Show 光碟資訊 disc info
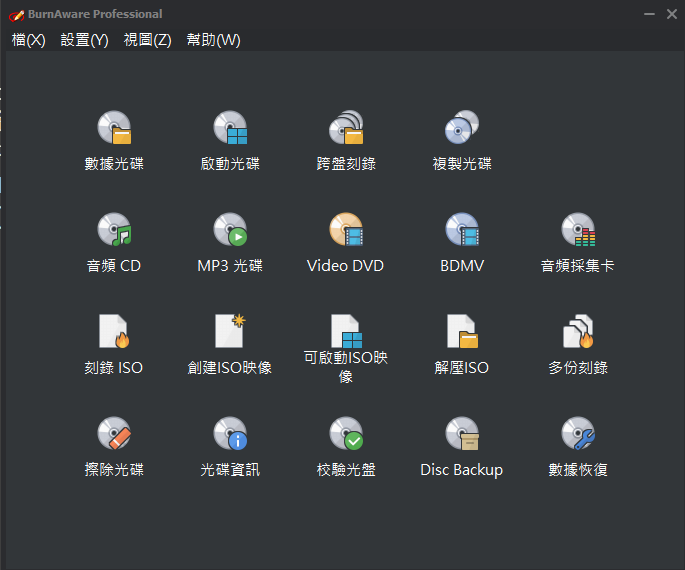Viewport: 685px width, 570px height. pyautogui.click(x=230, y=446)
